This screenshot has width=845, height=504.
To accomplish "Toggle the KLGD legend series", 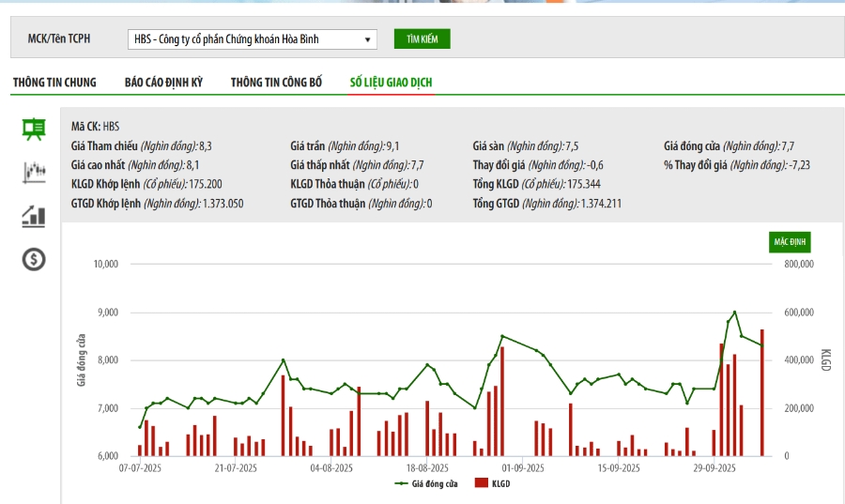I will click(x=499, y=483).
